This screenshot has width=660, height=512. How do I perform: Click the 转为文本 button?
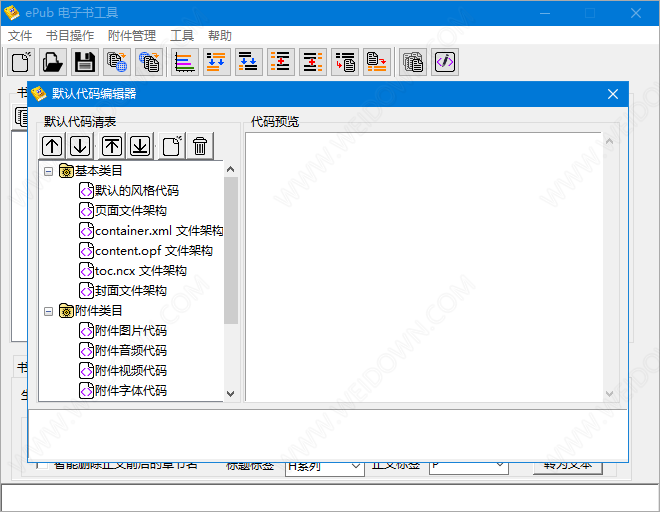568,465
